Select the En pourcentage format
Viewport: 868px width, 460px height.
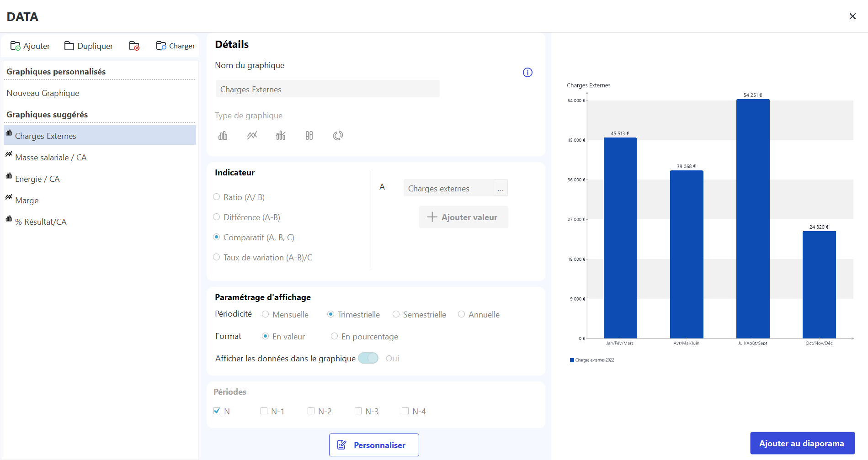[334, 336]
